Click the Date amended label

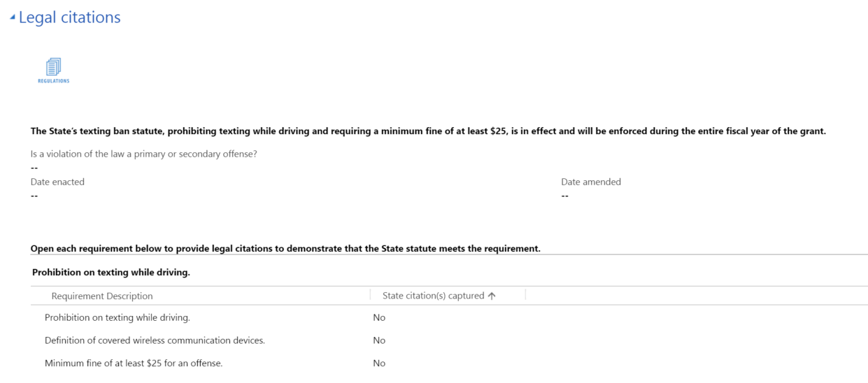591,182
